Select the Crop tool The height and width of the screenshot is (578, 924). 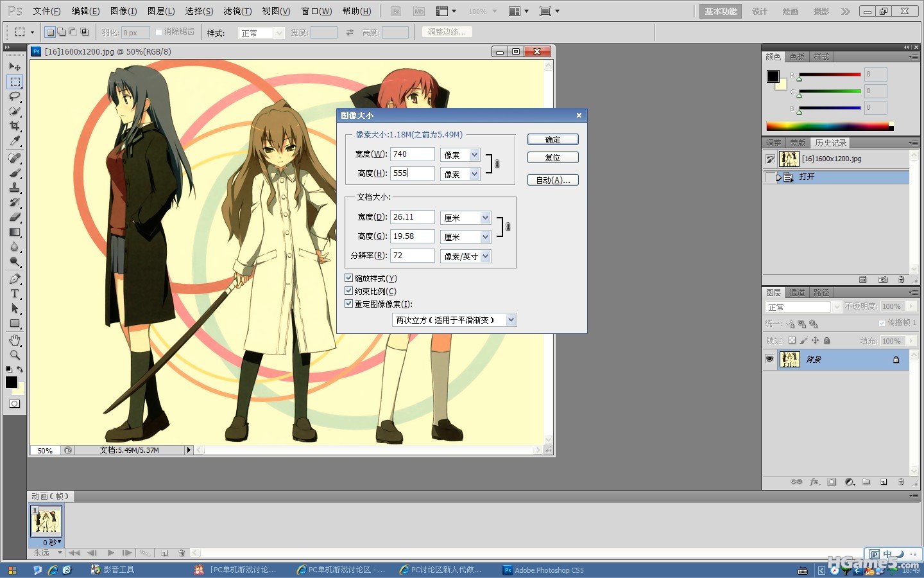(15, 126)
